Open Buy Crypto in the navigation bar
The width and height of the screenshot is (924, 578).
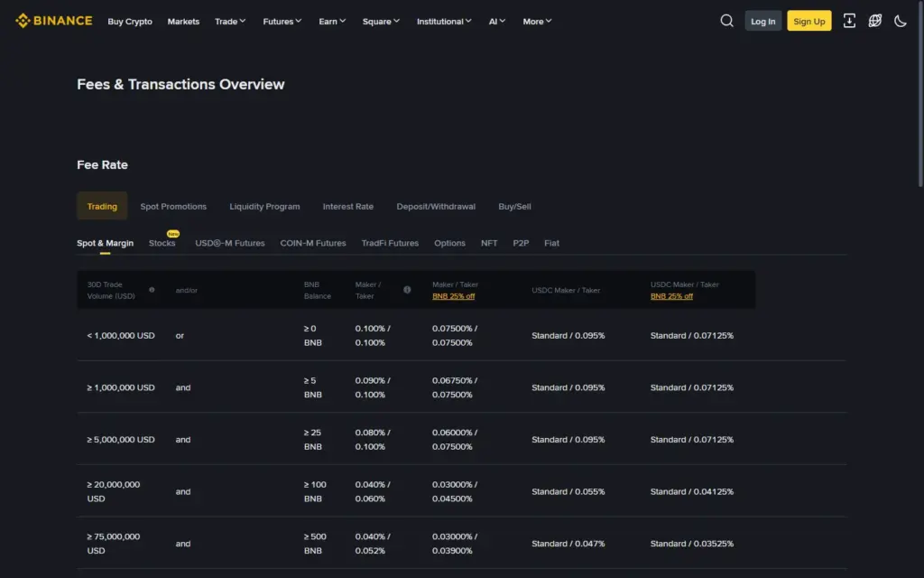[x=130, y=22]
